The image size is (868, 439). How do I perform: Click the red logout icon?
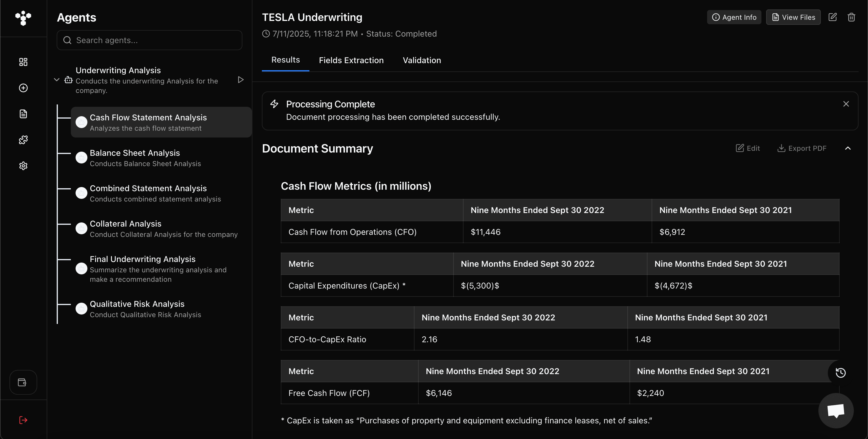[x=23, y=420]
